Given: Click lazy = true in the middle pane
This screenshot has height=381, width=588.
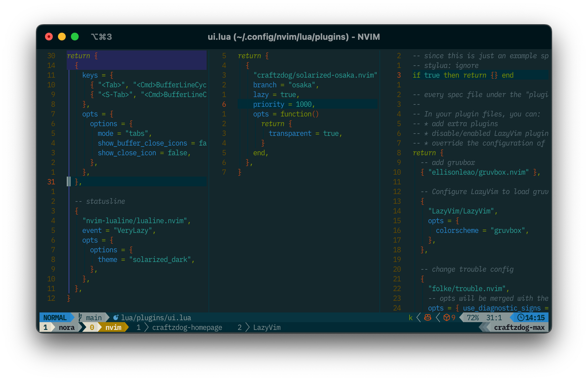Looking at the screenshot, I should click(276, 94).
